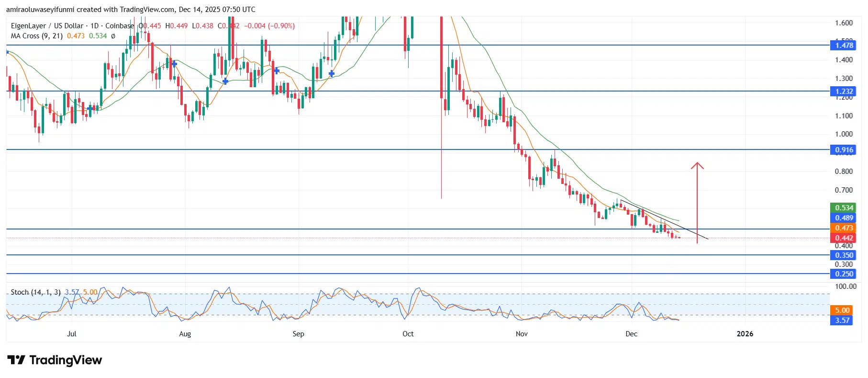868x378 pixels.
Task: Click the TradingView logo at bottom left
Action: (x=55, y=360)
